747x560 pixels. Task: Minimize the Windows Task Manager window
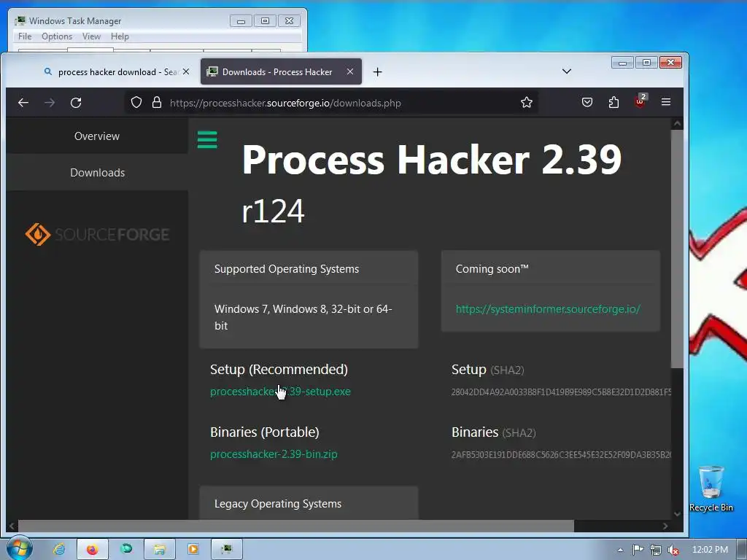click(241, 21)
